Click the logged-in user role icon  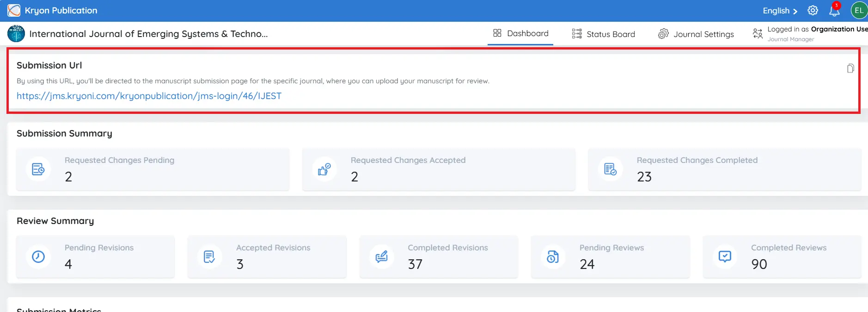click(758, 33)
